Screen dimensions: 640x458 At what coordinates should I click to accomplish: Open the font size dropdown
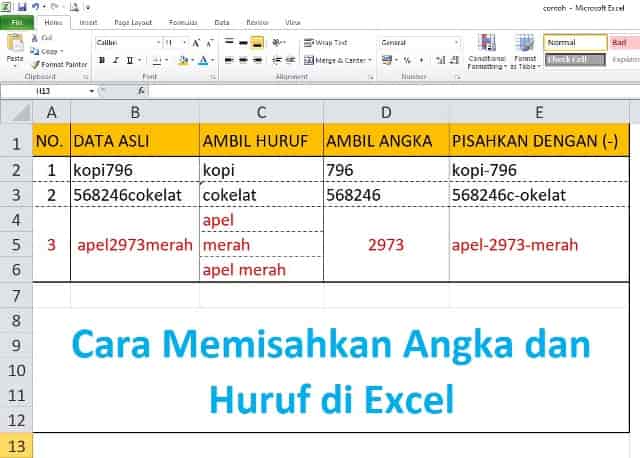tap(184, 43)
